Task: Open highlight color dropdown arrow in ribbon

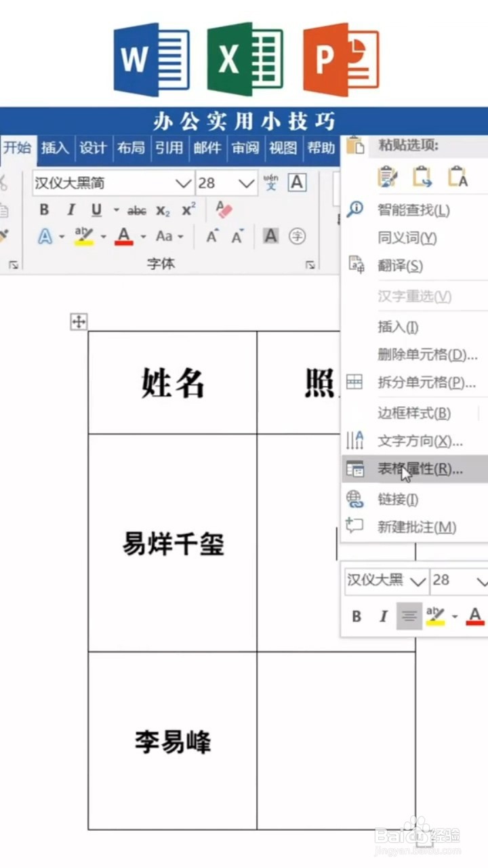Action: pos(104,237)
